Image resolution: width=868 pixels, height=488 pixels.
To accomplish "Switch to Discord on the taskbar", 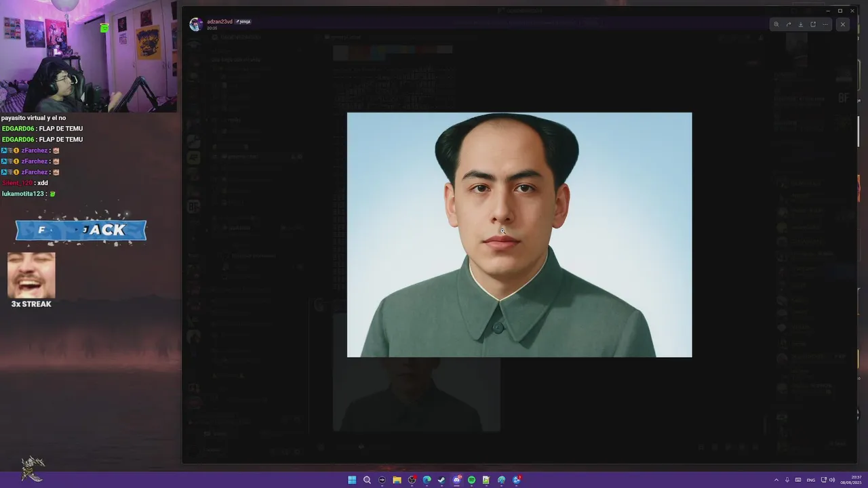I will pyautogui.click(x=456, y=480).
